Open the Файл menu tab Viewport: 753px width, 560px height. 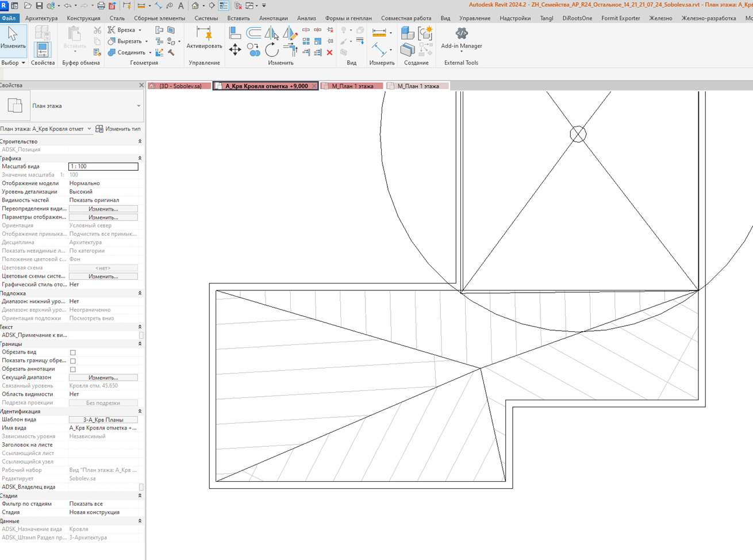coord(9,18)
